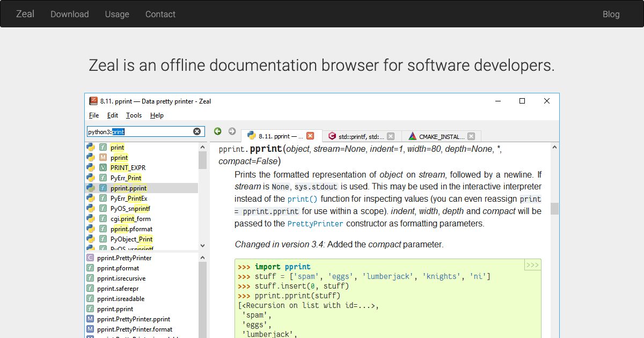Click the green back navigation arrow
This screenshot has width=644, height=338.
click(218, 131)
